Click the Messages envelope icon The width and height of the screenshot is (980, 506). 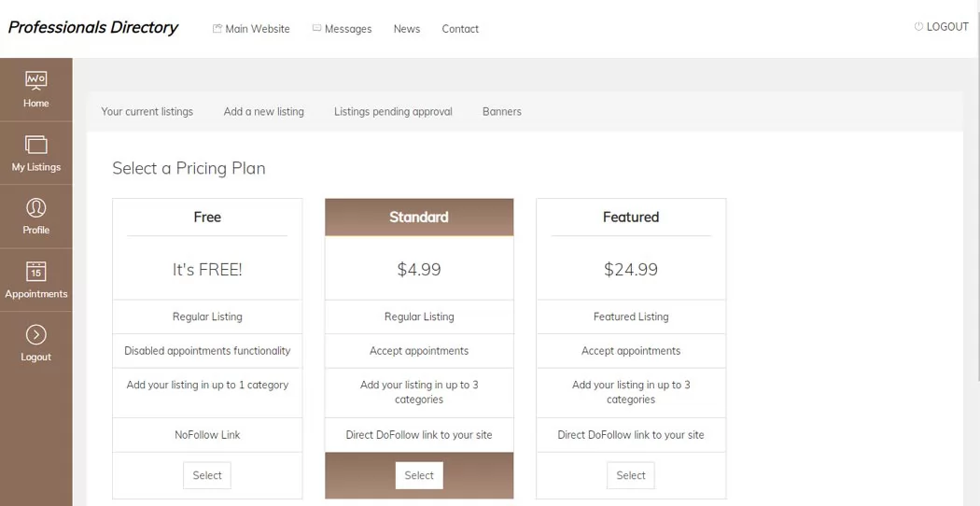(317, 28)
